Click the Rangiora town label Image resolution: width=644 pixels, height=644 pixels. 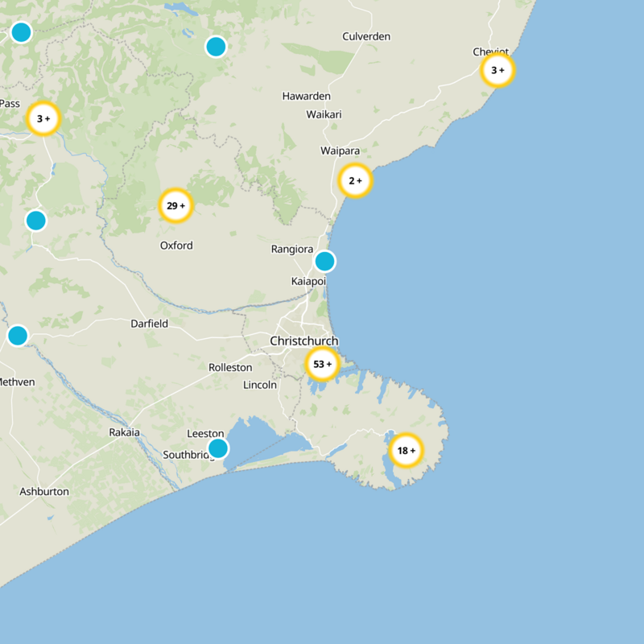click(x=292, y=250)
